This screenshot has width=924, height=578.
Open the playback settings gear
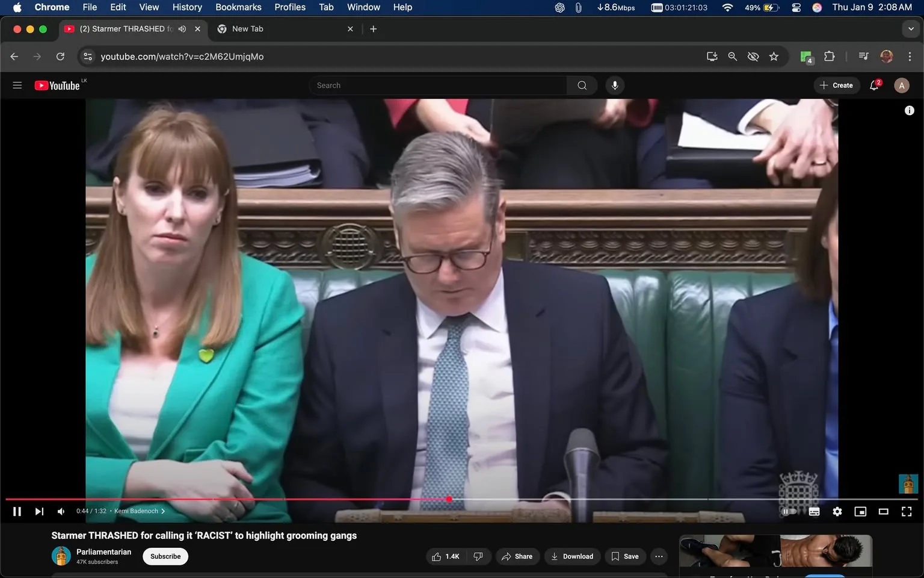[837, 511]
